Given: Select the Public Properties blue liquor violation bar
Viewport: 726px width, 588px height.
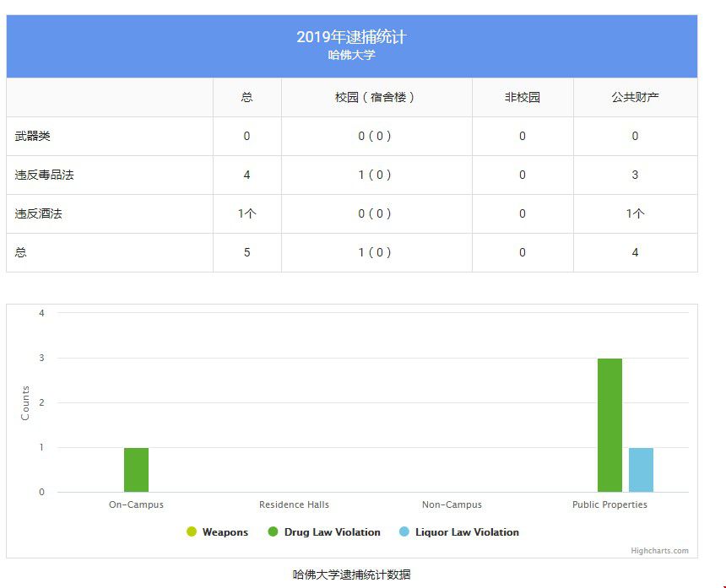Looking at the screenshot, I should coord(641,470).
